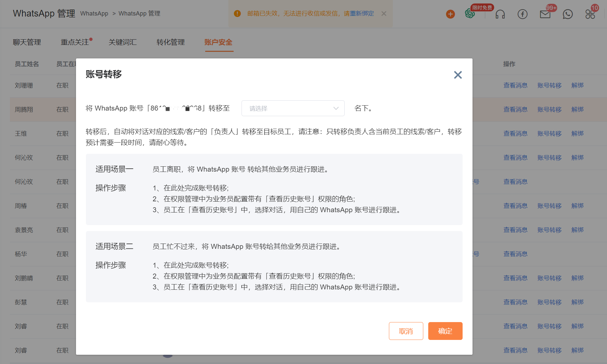This screenshot has width=607, height=364.
Task: Click the 取消 cancel button
Action: tap(406, 331)
